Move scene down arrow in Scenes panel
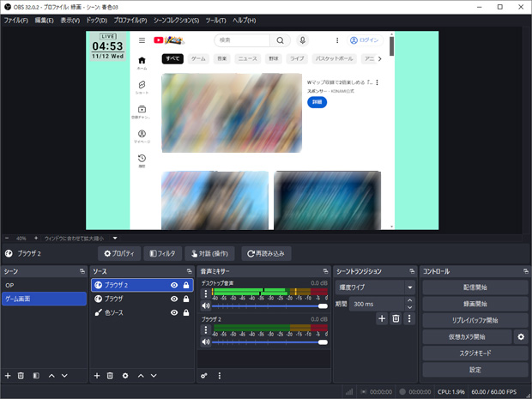 pos(64,376)
